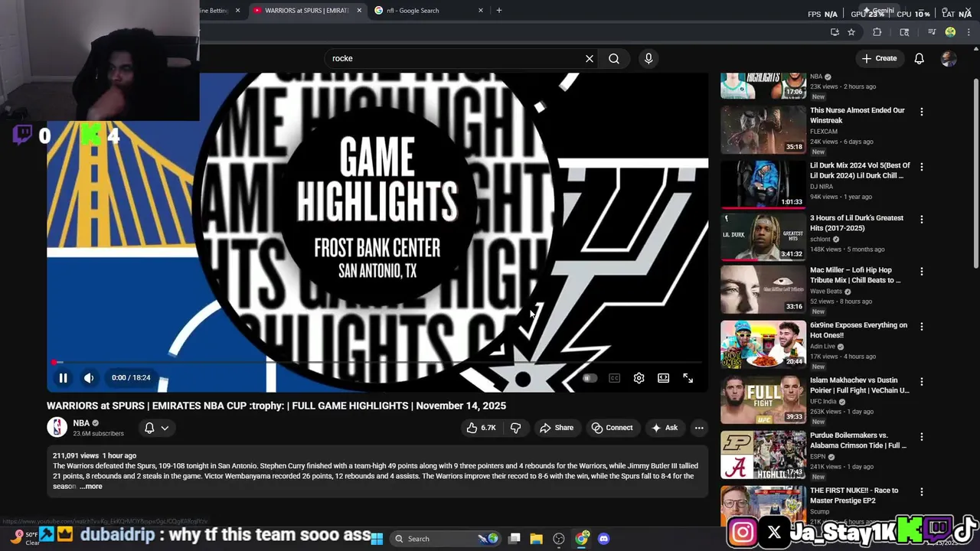Click the Share button
The image size is (980, 551).
(x=557, y=428)
